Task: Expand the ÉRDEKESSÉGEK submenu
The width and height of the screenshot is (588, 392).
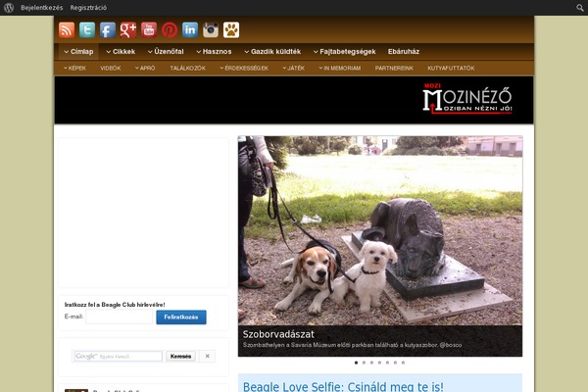Action: pos(244,69)
